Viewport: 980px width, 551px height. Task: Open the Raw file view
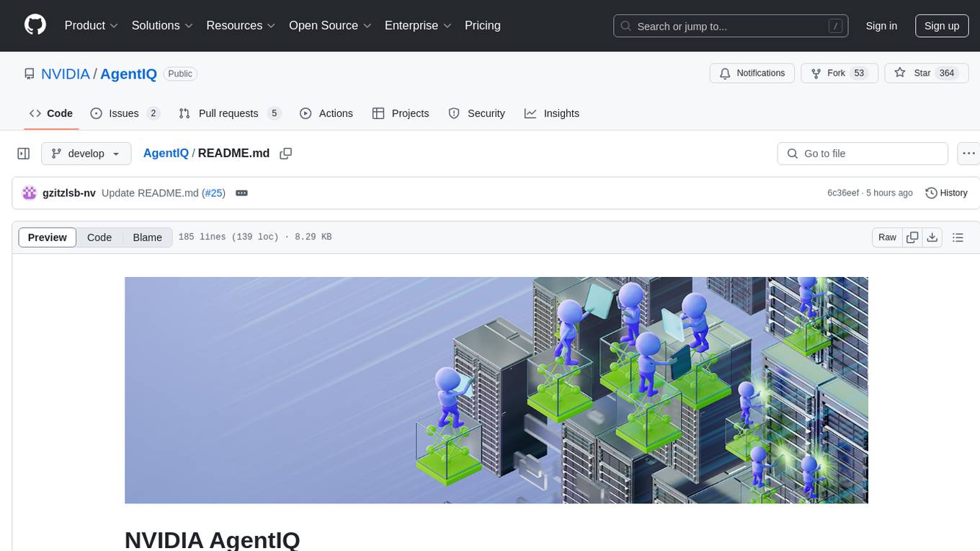[x=887, y=237]
